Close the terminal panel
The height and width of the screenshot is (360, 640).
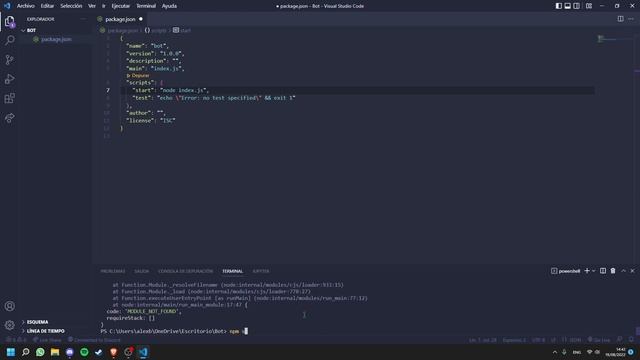tap(633, 271)
